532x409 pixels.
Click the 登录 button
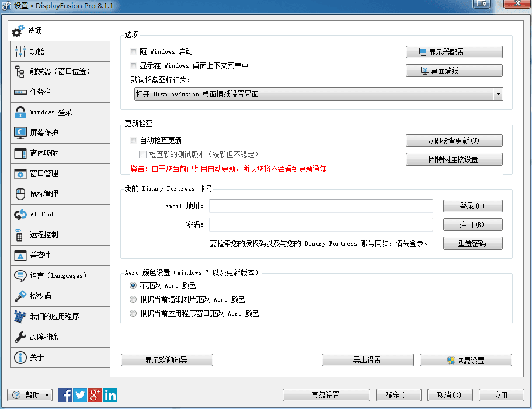click(472, 206)
